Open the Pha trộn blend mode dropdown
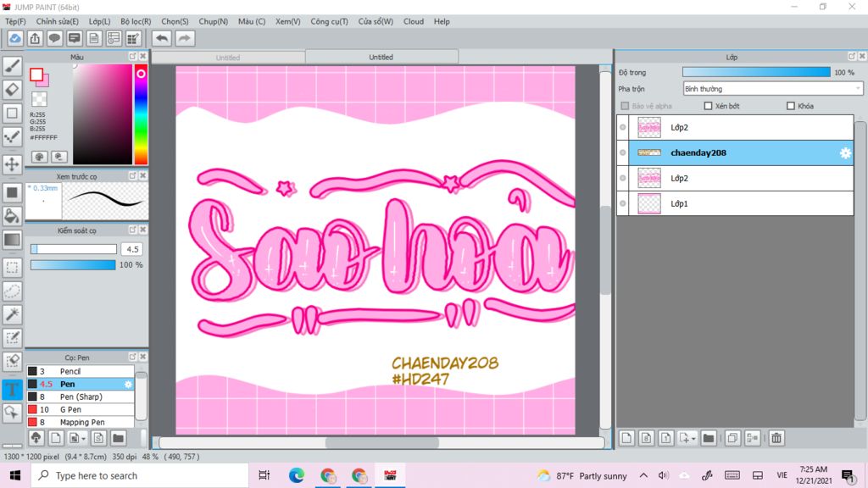This screenshot has height=488, width=868. (x=773, y=88)
